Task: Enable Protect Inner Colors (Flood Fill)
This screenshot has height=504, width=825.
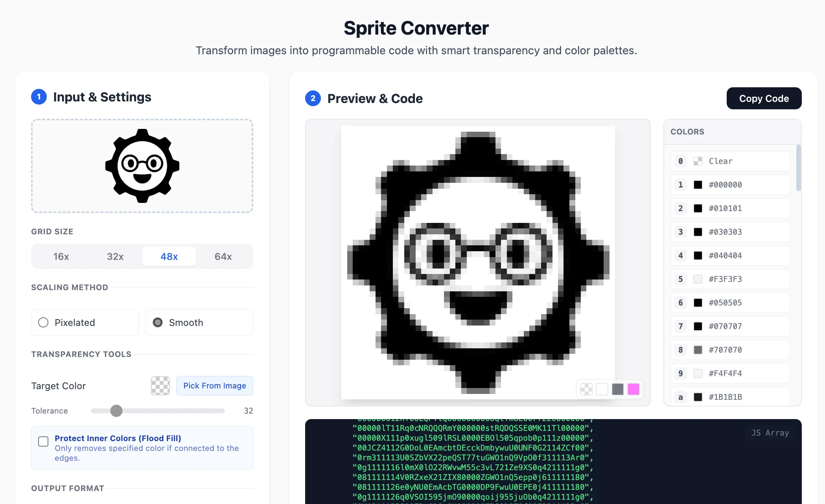Action: [43, 441]
